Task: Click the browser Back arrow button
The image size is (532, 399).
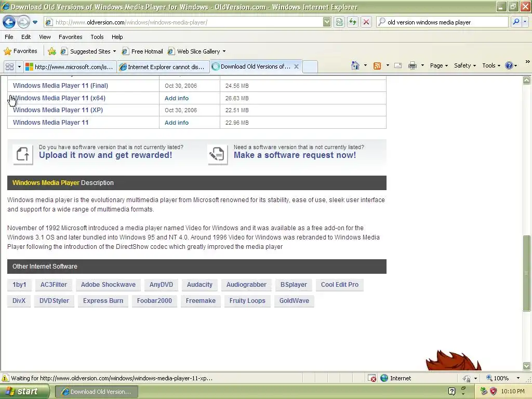Action: tap(9, 22)
